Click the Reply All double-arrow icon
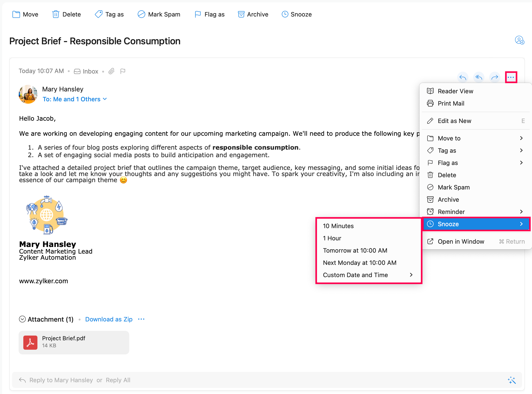The image size is (532, 394). 479,77
